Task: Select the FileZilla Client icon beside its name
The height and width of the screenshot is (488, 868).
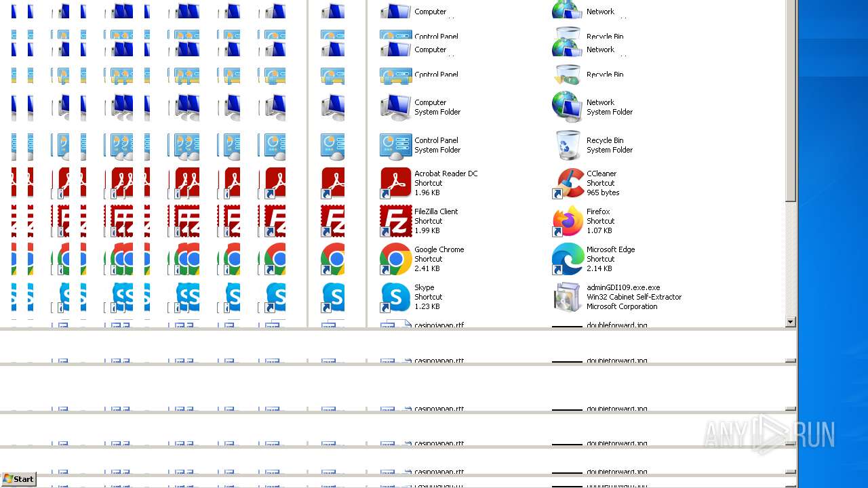Action: click(x=396, y=221)
